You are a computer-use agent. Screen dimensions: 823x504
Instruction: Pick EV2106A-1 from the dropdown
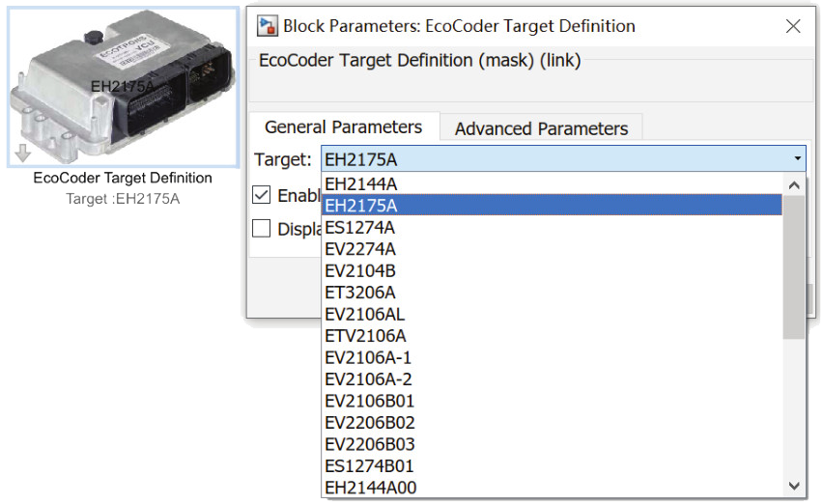click(x=552, y=357)
